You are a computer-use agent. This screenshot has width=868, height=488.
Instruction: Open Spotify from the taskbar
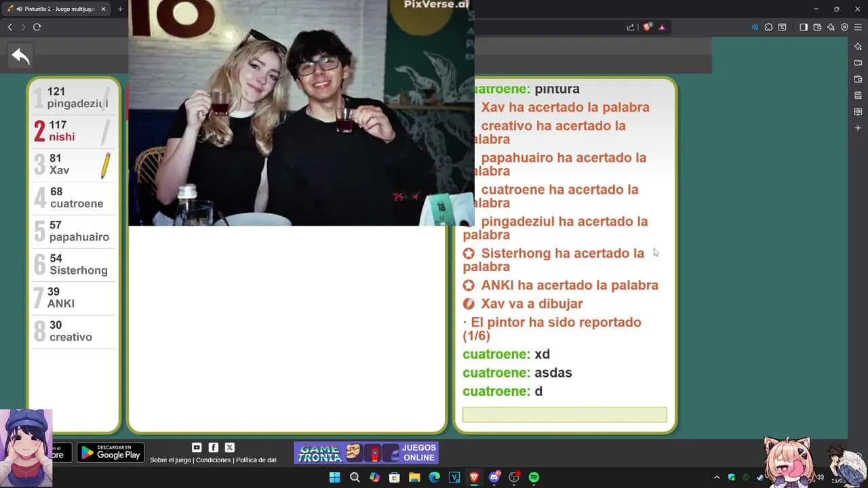534,477
